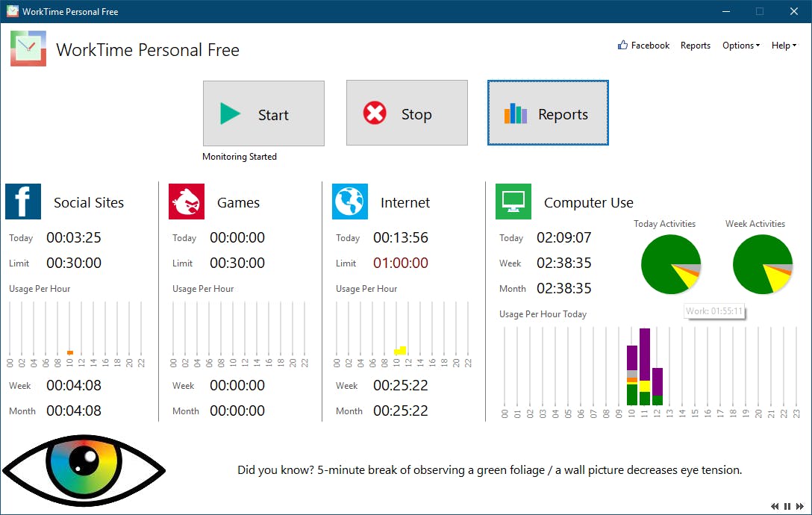Click the Today Activities pie chart

click(671, 264)
